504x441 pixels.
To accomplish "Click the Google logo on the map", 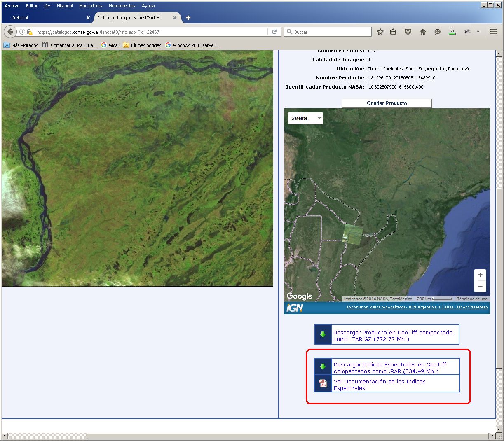I will [299, 296].
